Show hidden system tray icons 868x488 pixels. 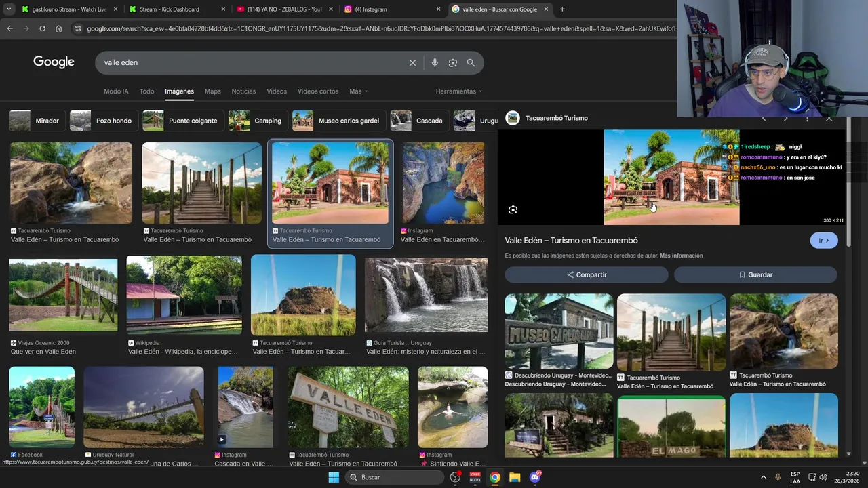coord(763,477)
